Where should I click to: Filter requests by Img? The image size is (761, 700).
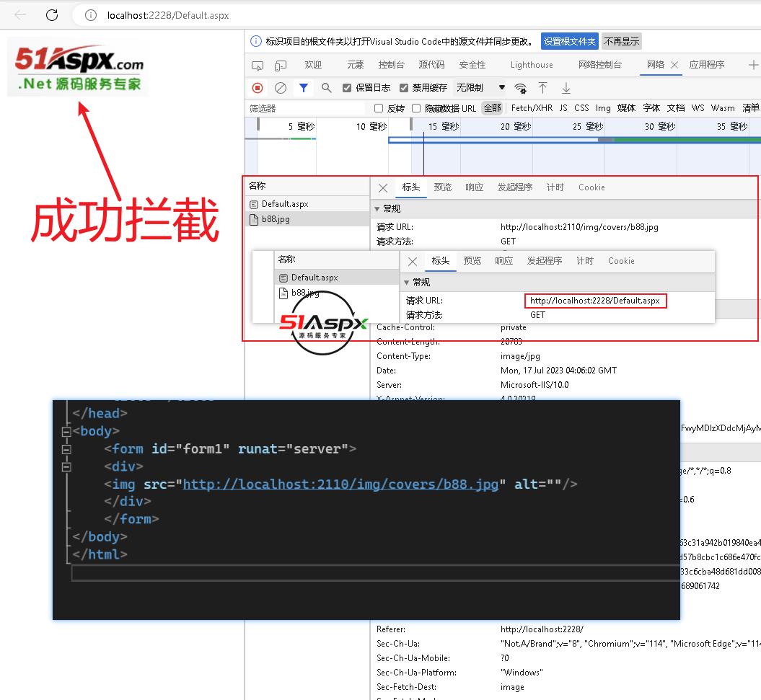click(603, 107)
